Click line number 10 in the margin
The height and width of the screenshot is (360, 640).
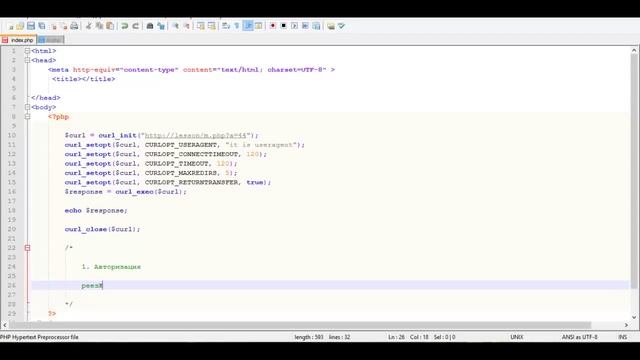click(11, 136)
